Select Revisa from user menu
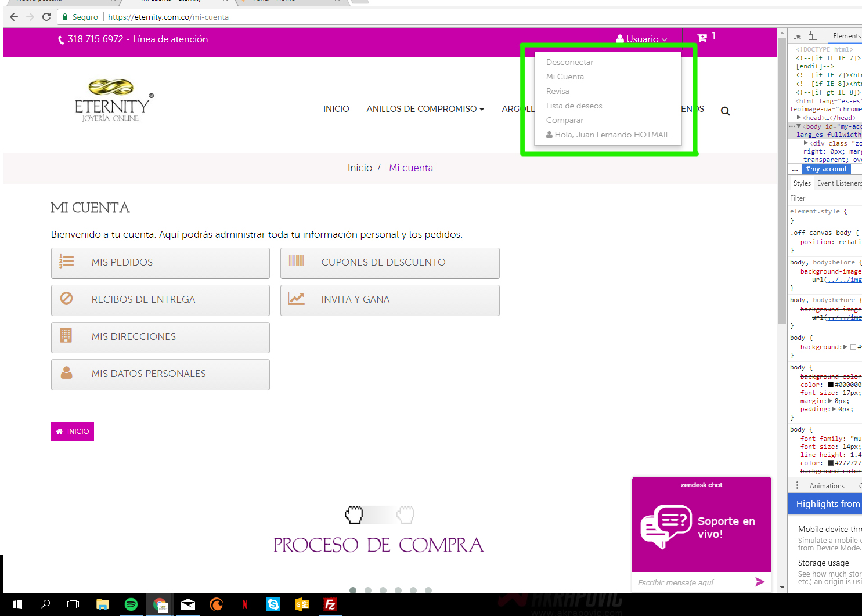The image size is (862, 616). click(557, 91)
